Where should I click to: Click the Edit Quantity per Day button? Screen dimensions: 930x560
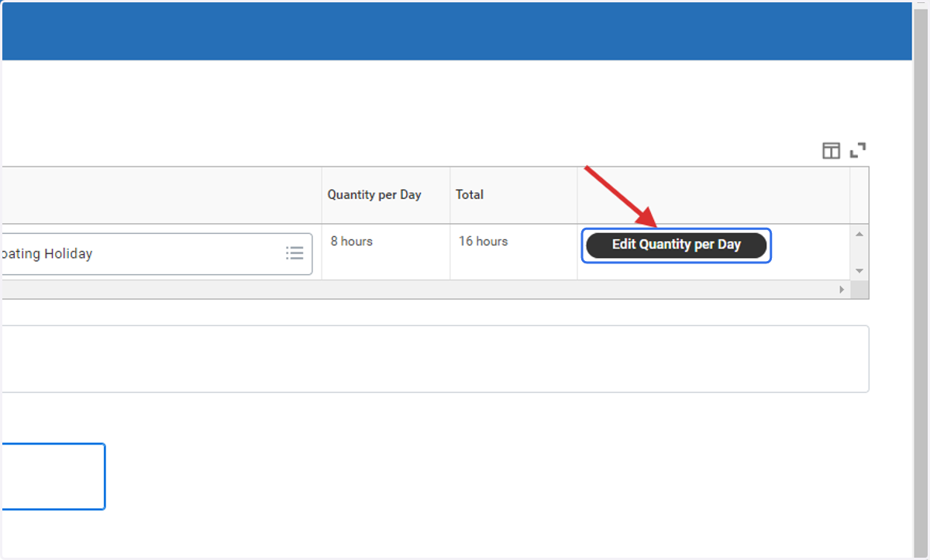click(676, 245)
